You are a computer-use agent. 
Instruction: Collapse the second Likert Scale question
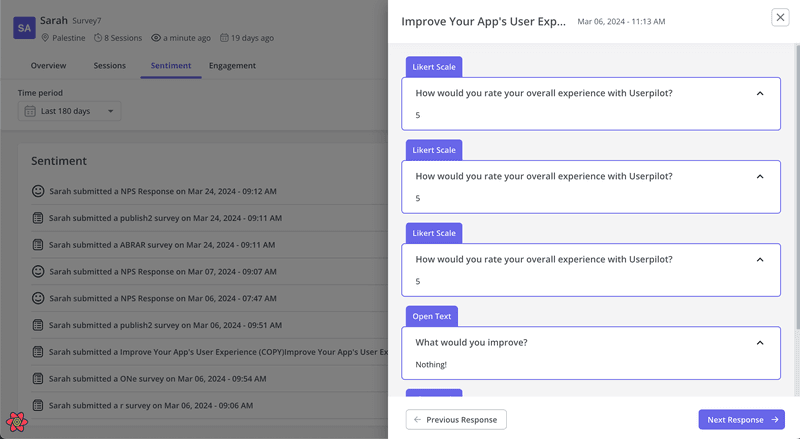tap(760, 177)
